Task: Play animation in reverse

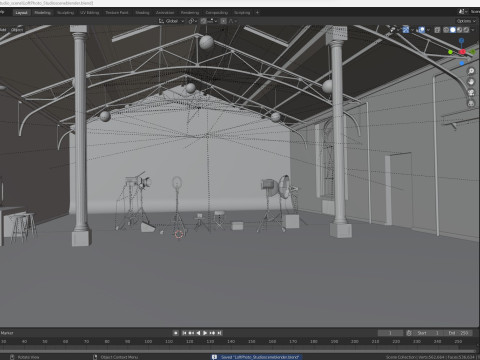Action: click(198, 333)
